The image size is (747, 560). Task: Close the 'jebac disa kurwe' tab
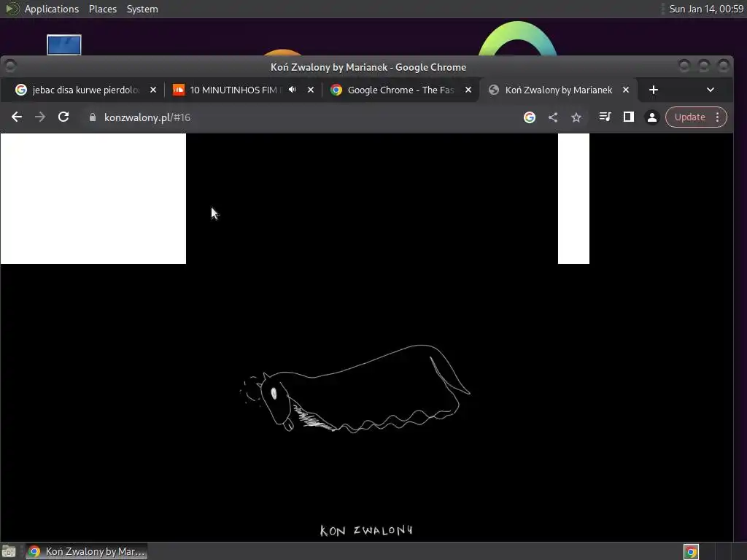pyautogui.click(x=153, y=90)
